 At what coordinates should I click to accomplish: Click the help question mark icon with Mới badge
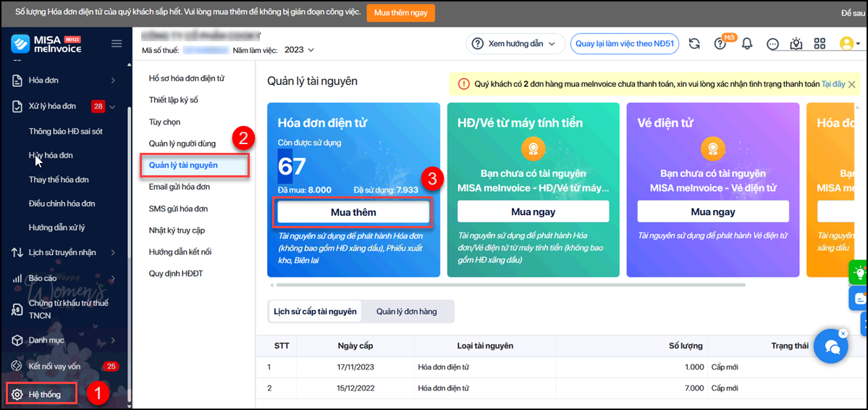coord(720,43)
